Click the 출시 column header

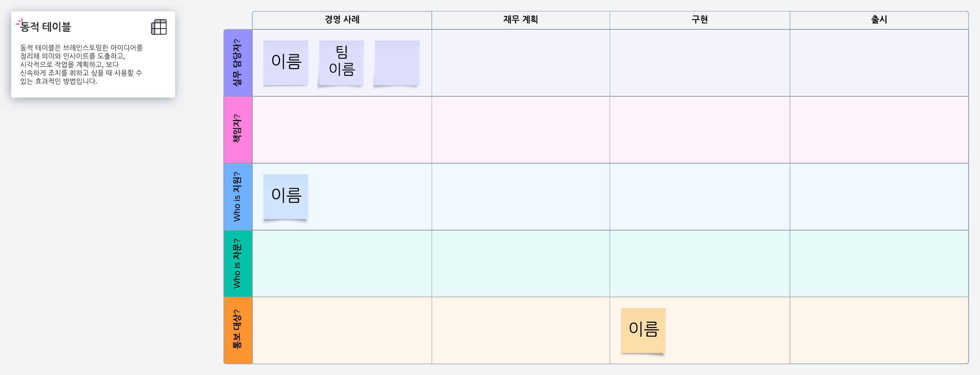tap(879, 20)
